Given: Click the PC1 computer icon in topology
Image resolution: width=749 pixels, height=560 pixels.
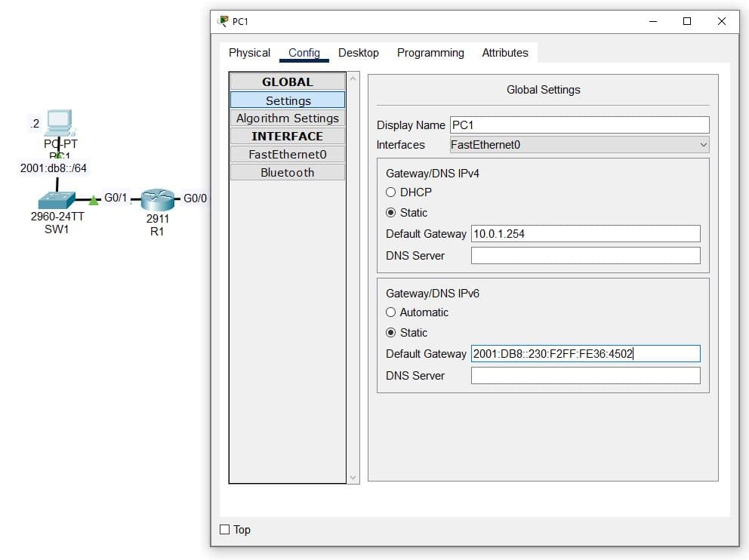Looking at the screenshot, I should coord(58,122).
